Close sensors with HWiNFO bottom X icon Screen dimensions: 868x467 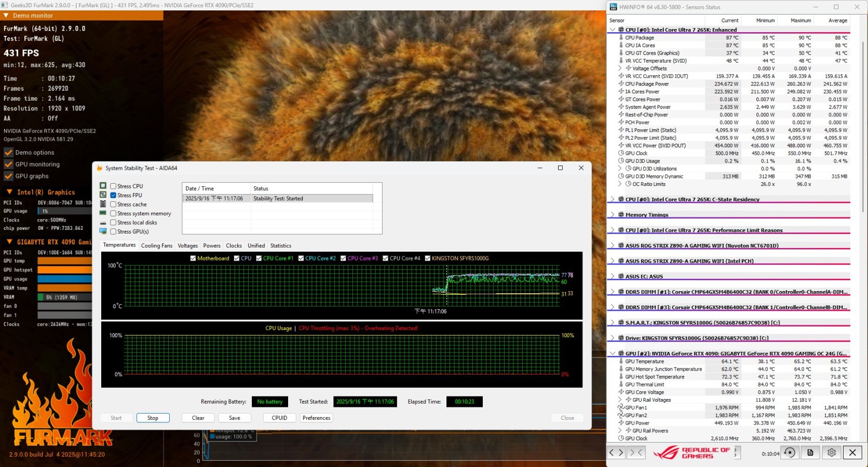[x=852, y=452]
